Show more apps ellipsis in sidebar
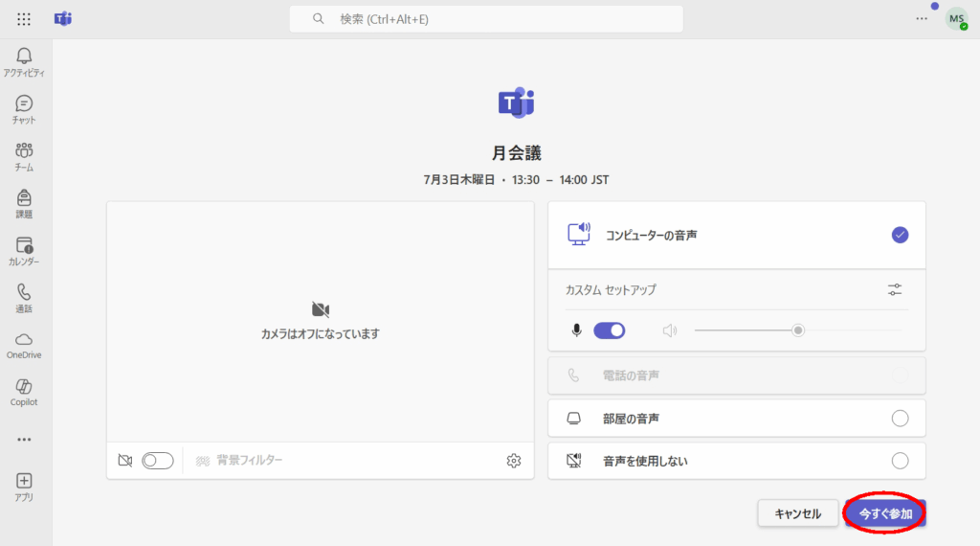Screen dimensions: 980x546 point(24,440)
